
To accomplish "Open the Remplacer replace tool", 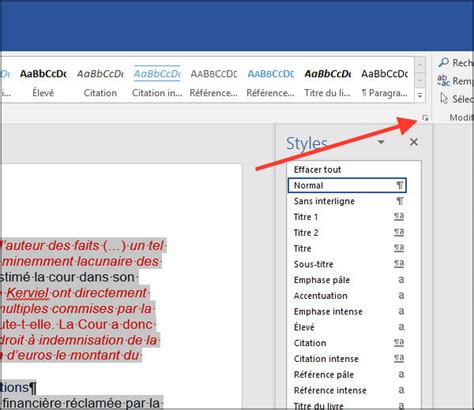I will pyautogui.click(x=456, y=80).
